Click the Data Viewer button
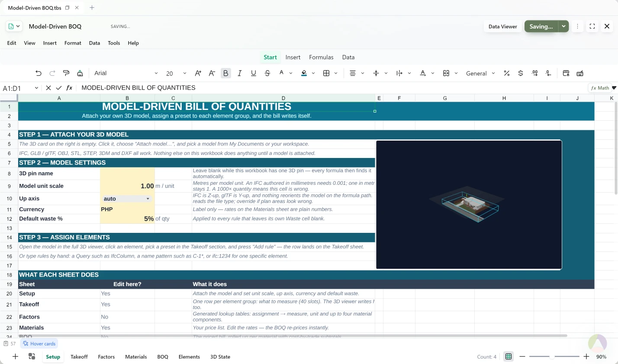618x364 pixels. [x=502, y=26]
